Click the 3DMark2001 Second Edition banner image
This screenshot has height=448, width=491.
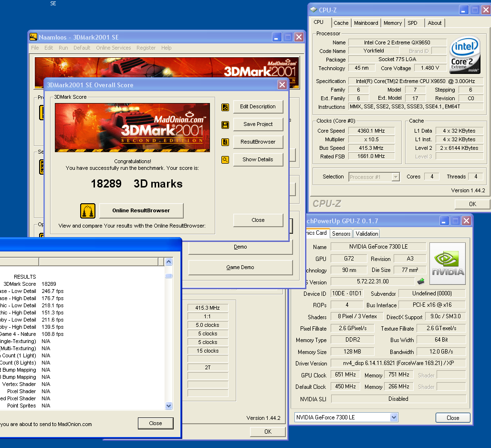(133, 128)
